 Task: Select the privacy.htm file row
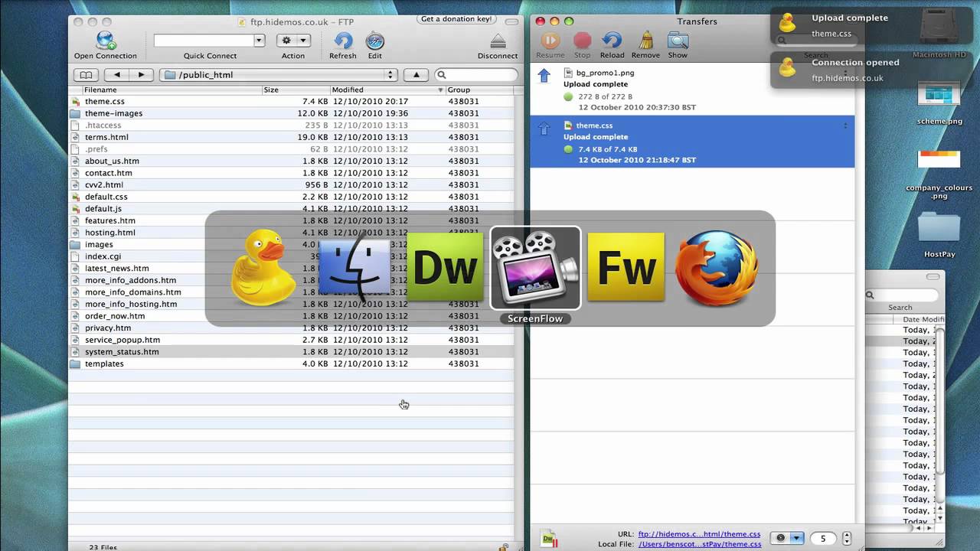click(x=291, y=328)
